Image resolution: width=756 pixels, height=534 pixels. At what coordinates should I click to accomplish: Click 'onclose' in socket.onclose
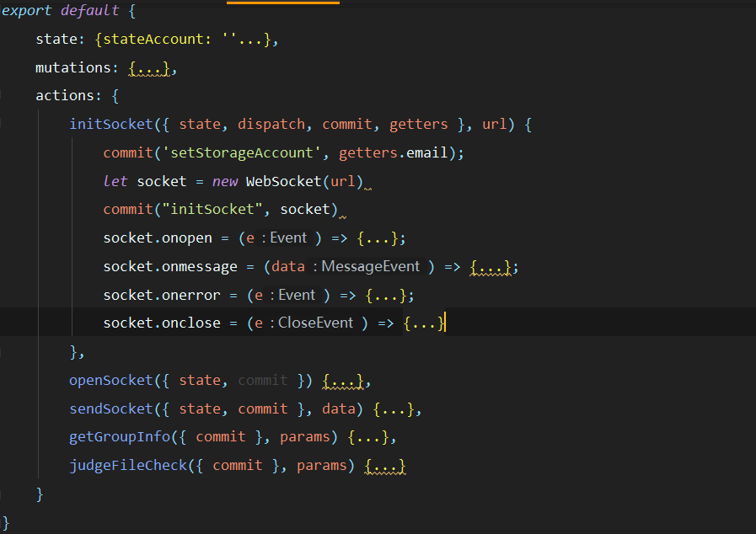tap(191, 323)
